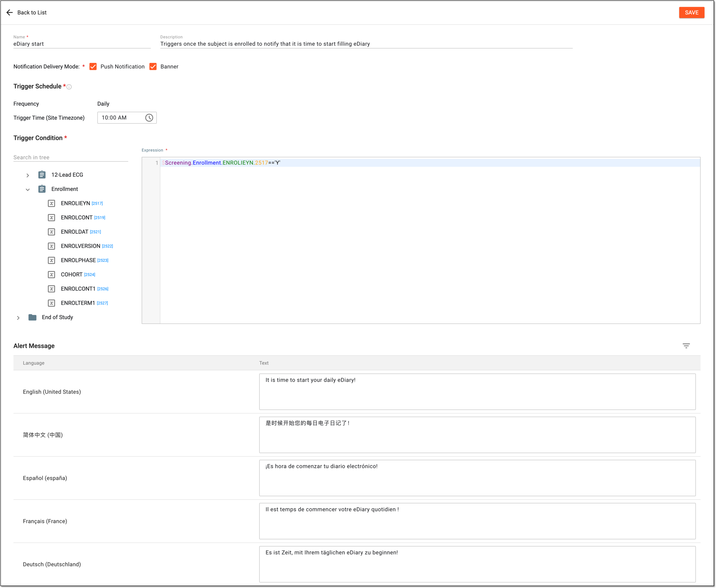Click the 'Deutsch (Deutschland)' language label

(x=52, y=564)
